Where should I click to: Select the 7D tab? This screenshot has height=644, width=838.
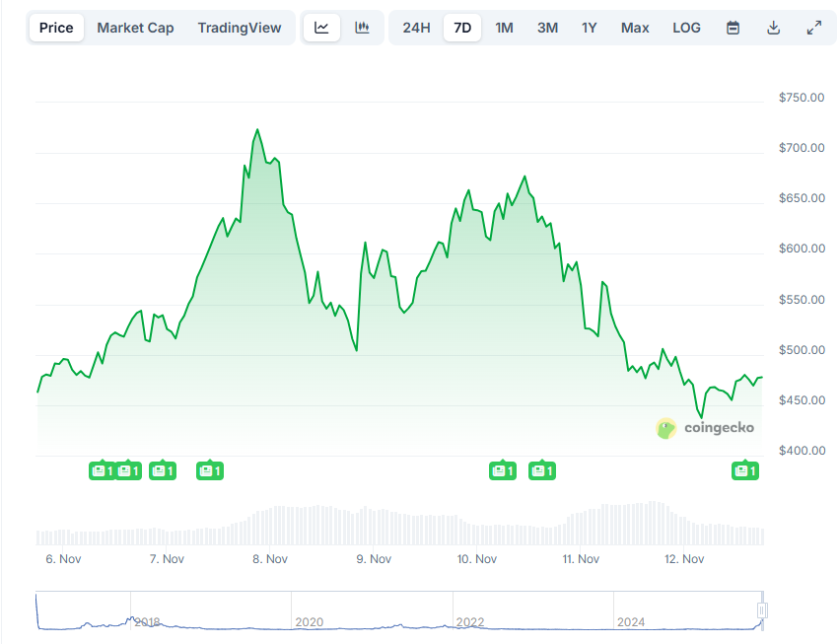pyautogui.click(x=462, y=28)
